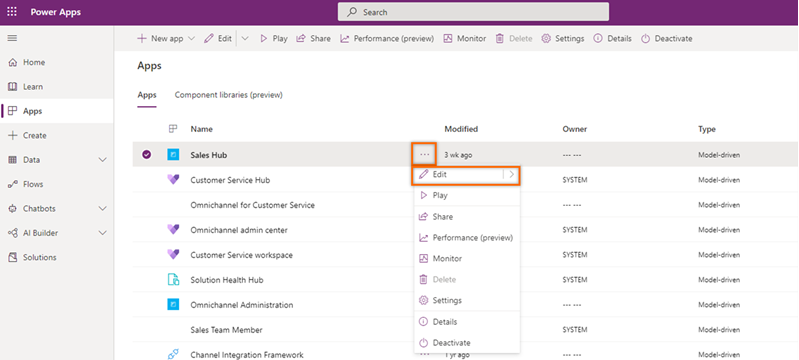Image resolution: width=799 pixels, height=360 pixels.
Task: Click the Monitor icon in the toolbar
Action: [x=448, y=38]
